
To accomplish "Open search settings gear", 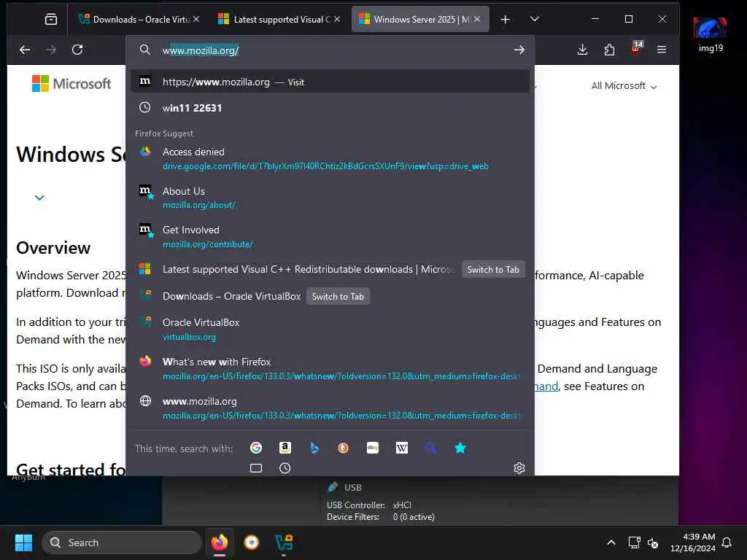I will point(519,468).
